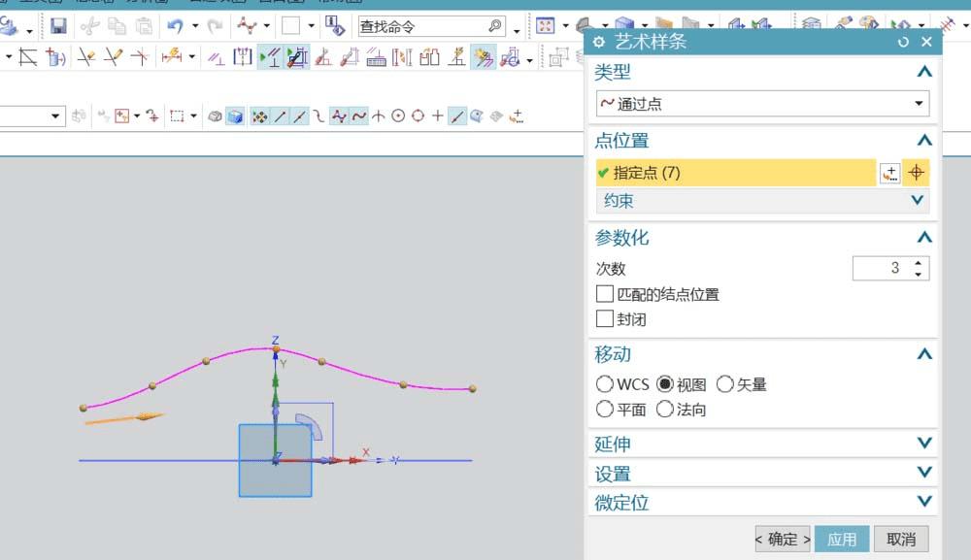Toggle the snap midpoint icon
The image size is (971, 560).
[300, 116]
